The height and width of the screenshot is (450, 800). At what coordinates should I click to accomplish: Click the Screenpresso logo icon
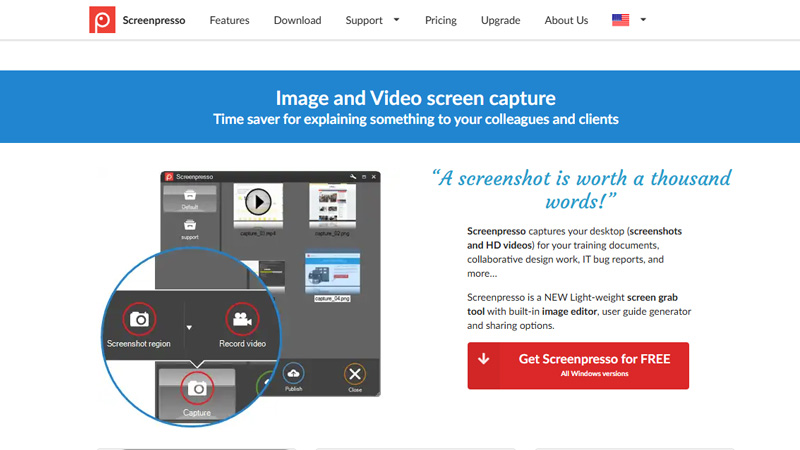coord(102,20)
